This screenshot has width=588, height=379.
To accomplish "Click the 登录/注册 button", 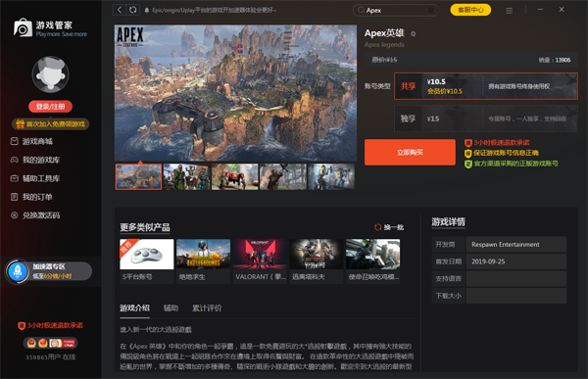I will click(50, 107).
